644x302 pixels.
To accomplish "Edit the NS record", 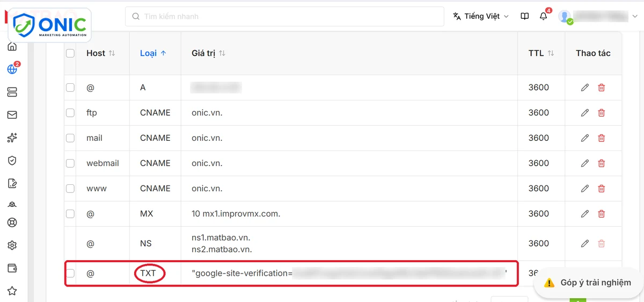I will 585,243.
